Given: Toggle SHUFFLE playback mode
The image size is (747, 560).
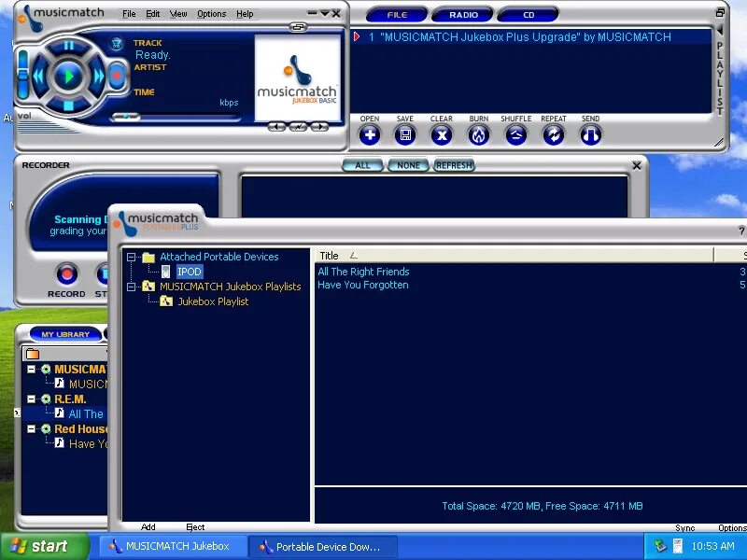Looking at the screenshot, I should pyautogui.click(x=516, y=135).
